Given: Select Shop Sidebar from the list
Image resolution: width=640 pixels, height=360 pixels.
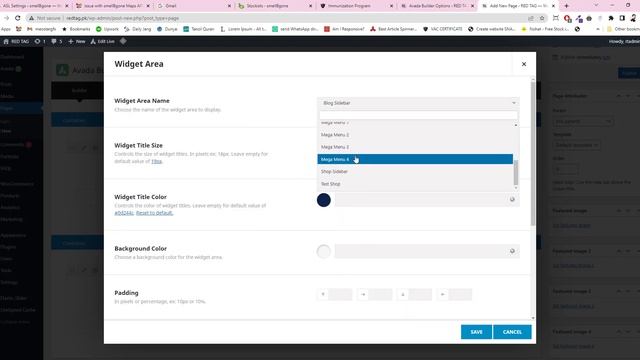Looking at the screenshot, I should pyautogui.click(x=415, y=171).
